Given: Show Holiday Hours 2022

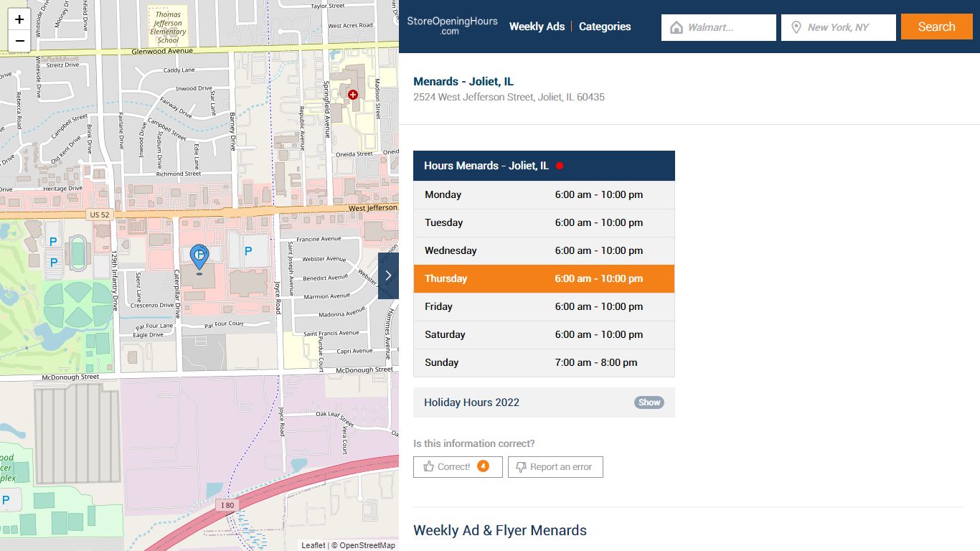Looking at the screenshot, I should pos(649,402).
